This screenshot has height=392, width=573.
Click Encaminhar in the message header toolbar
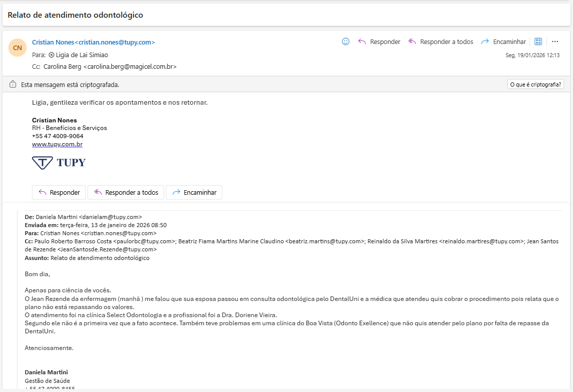tap(504, 42)
